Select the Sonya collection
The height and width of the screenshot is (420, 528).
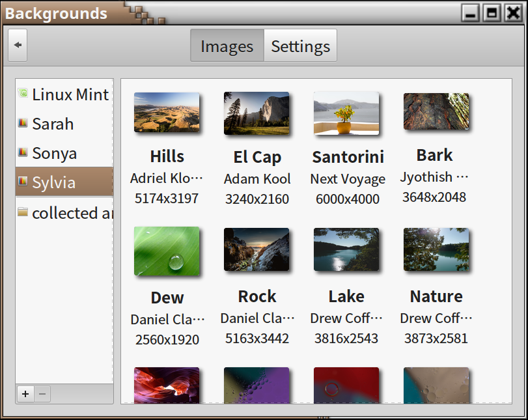pyautogui.click(x=64, y=153)
